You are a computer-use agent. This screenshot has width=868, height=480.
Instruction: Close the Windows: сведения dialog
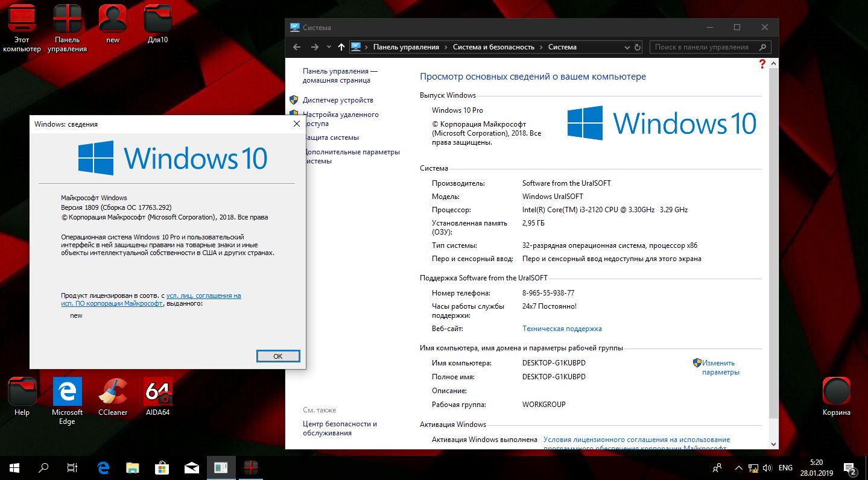pyautogui.click(x=296, y=124)
